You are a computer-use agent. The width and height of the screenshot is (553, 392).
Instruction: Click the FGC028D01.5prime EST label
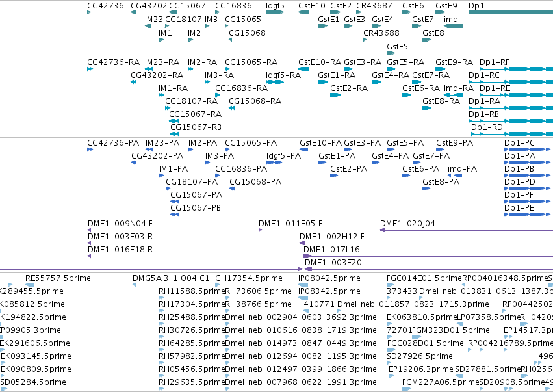425,343
